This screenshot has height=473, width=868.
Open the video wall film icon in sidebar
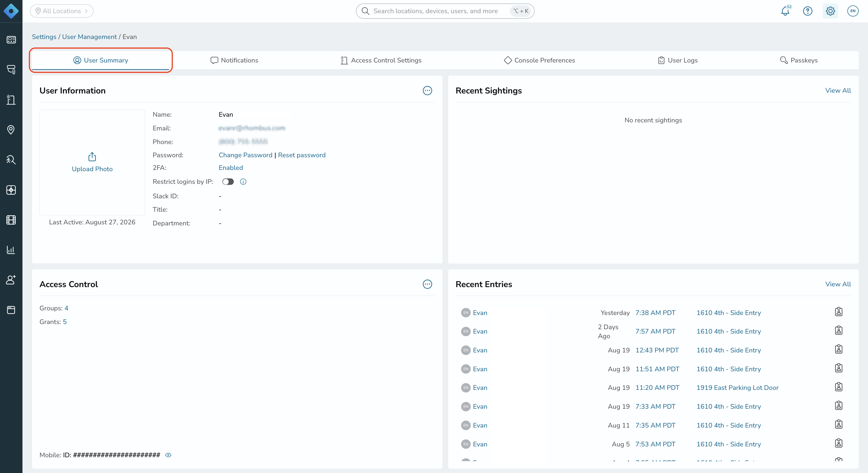11,220
